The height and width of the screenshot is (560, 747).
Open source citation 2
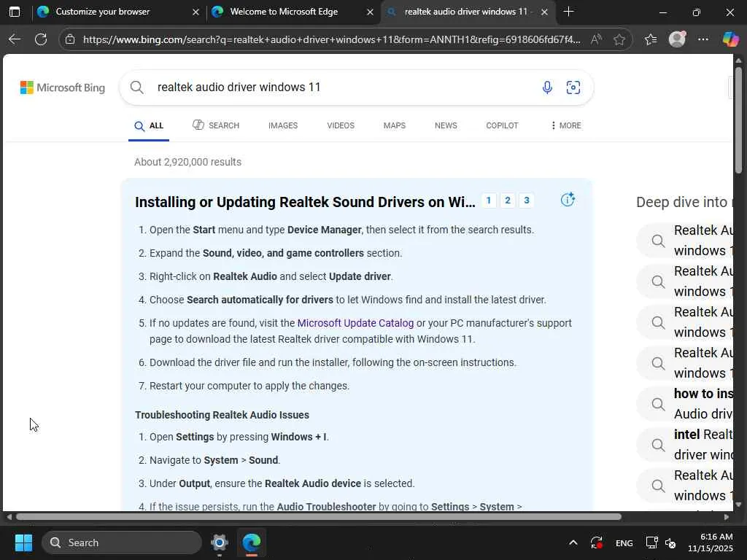pyautogui.click(x=508, y=200)
